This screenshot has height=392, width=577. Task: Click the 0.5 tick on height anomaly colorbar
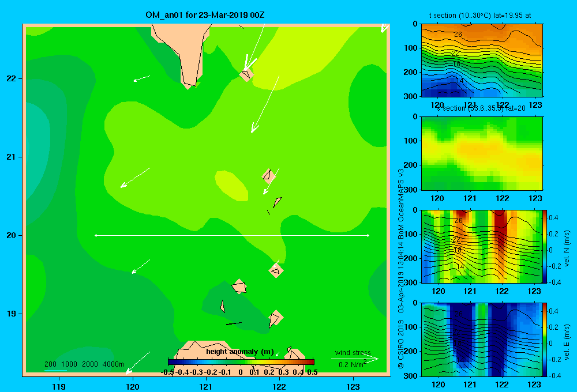pyautogui.click(x=312, y=372)
